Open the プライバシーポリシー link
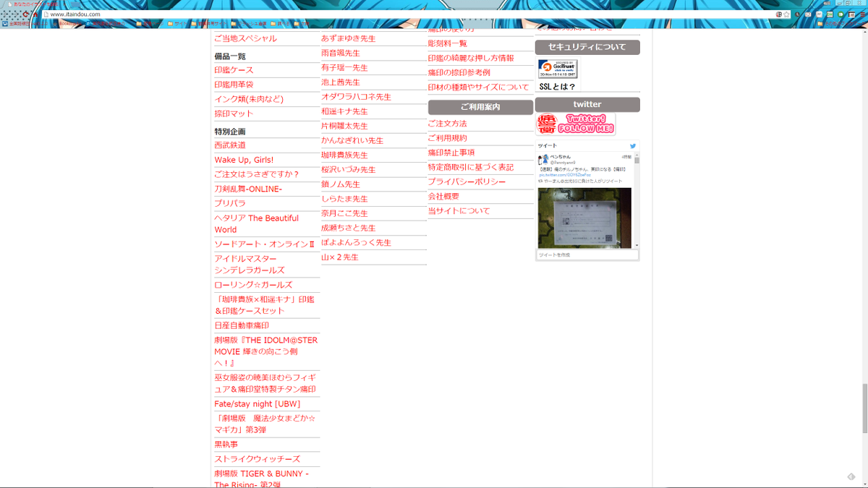The image size is (868, 488). pyautogui.click(x=467, y=182)
